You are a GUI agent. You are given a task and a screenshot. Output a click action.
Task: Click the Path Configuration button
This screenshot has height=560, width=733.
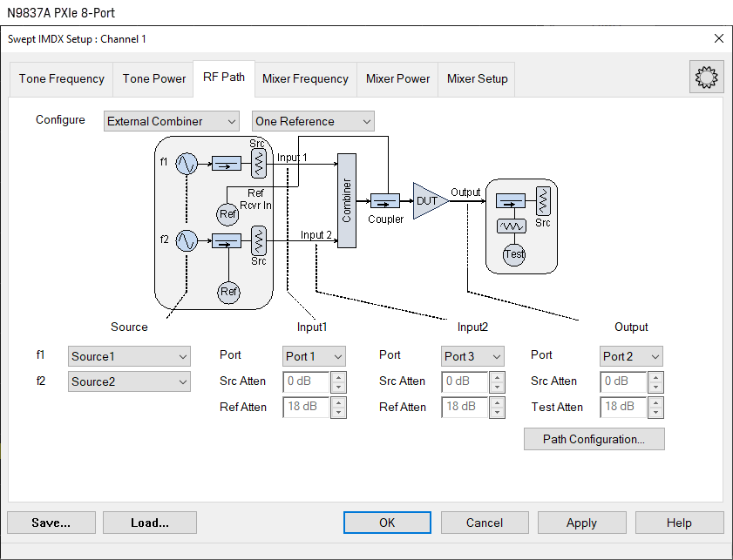(x=594, y=439)
